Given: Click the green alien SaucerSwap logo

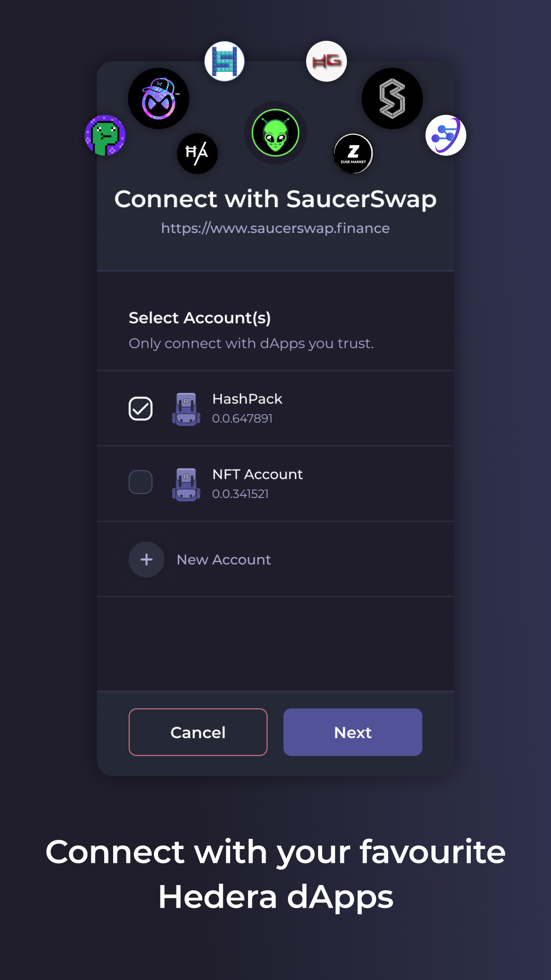Looking at the screenshot, I should [x=275, y=133].
